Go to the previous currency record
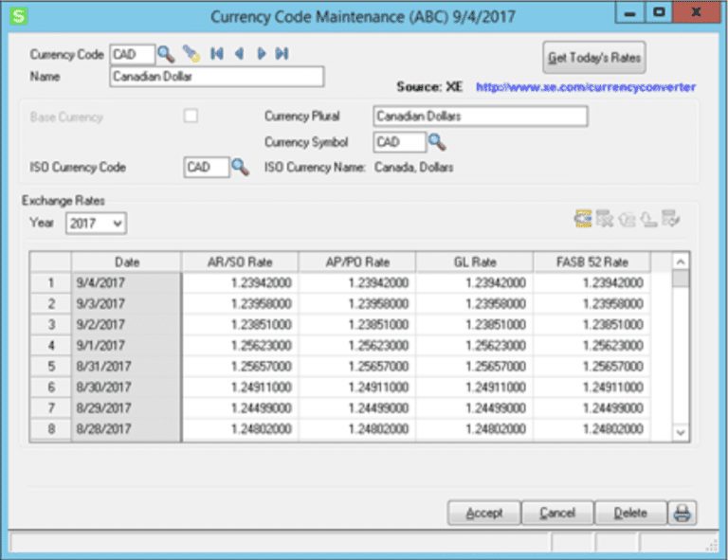This screenshot has width=728, height=560. 239,55
